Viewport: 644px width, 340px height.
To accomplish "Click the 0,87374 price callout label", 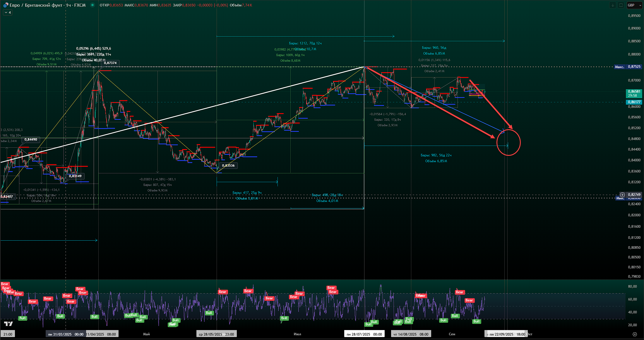I will 110,63.
